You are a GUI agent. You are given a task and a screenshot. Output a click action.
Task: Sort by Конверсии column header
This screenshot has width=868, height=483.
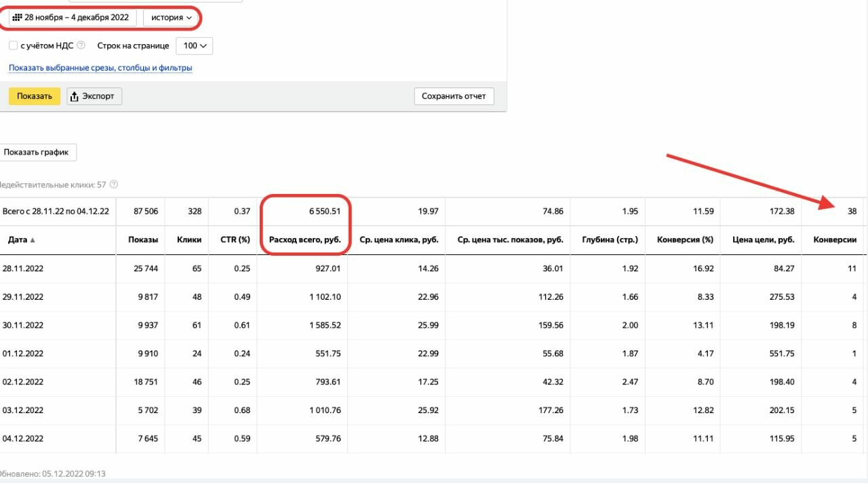[x=834, y=240]
